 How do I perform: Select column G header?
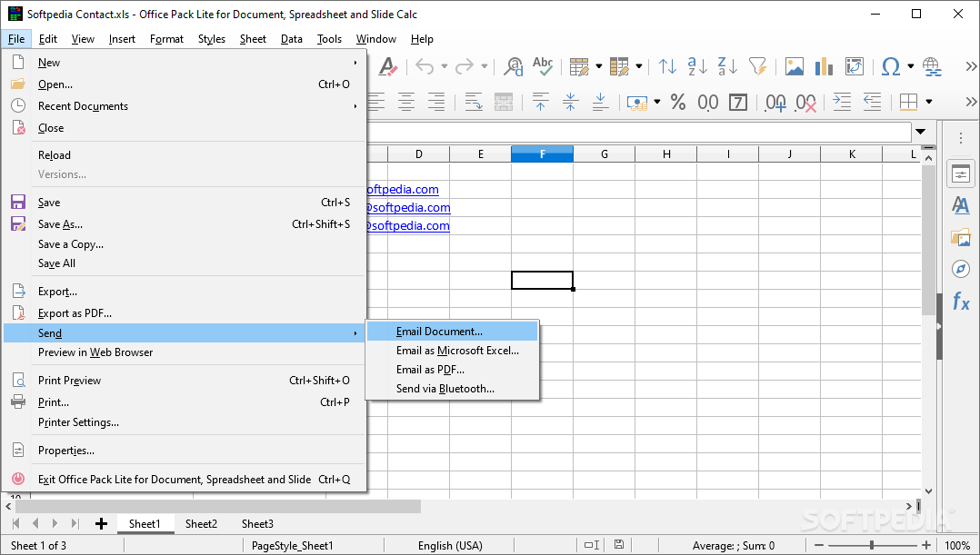click(604, 154)
